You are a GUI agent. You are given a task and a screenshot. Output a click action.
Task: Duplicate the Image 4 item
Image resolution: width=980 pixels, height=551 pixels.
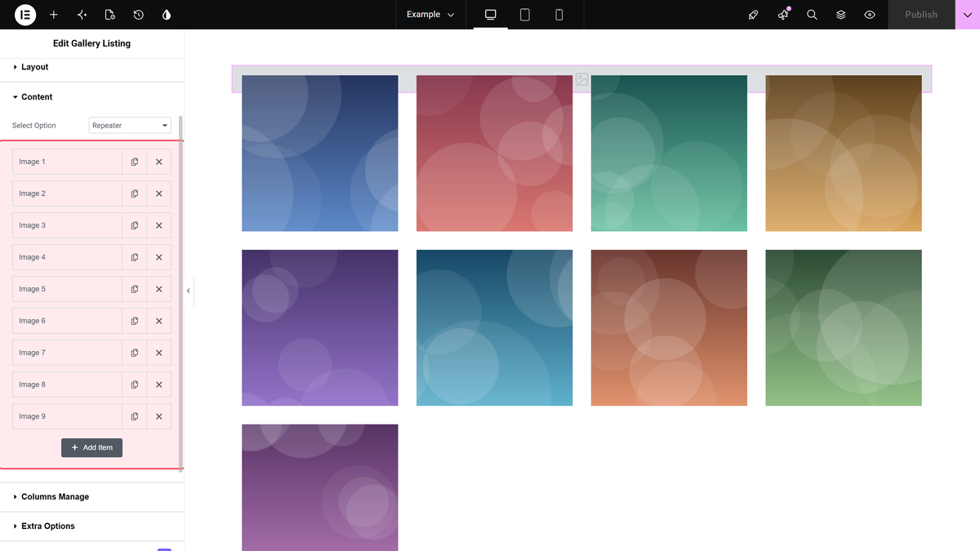click(135, 257)
